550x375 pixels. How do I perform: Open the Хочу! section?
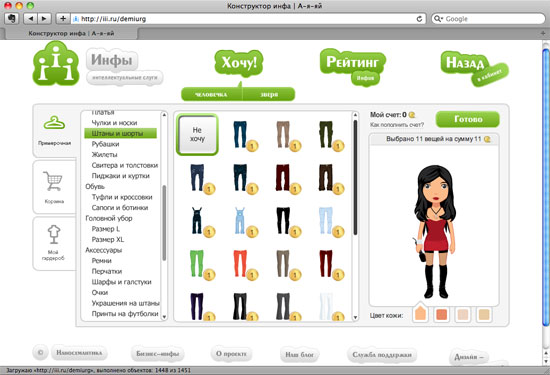coord(239,63)
